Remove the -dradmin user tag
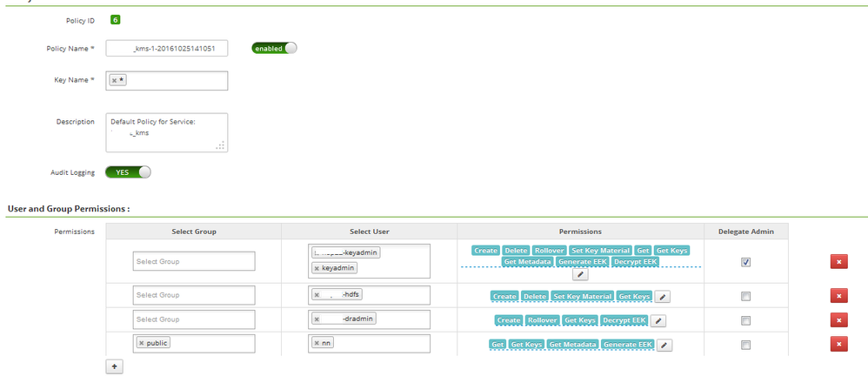This screenshot has width=868, height=383. tap(317, 319)
